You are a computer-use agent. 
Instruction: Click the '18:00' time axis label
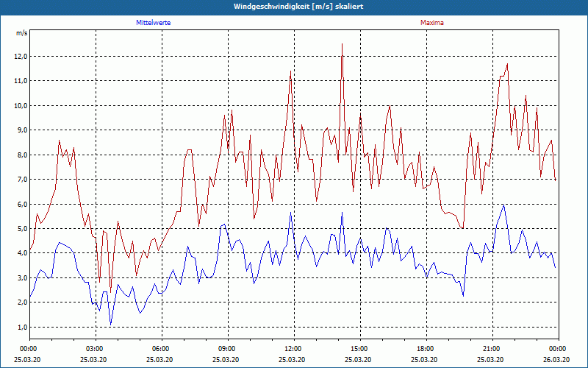[x=426, y=349]
